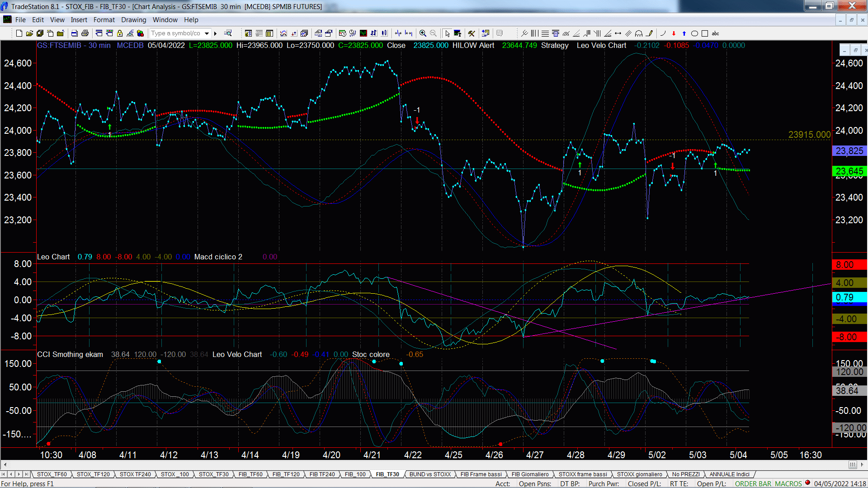Click the 23915.000 price level text

pyautogui.click(x=809, y=135)
